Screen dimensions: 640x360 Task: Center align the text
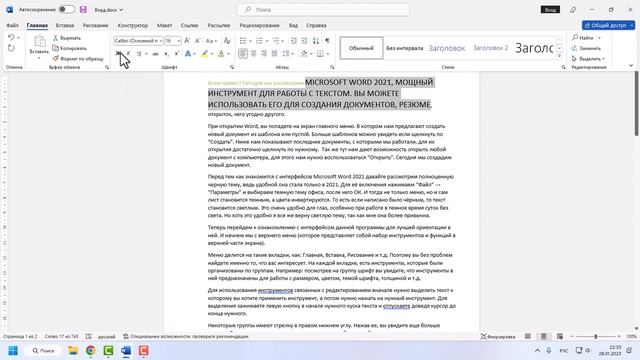253,53
